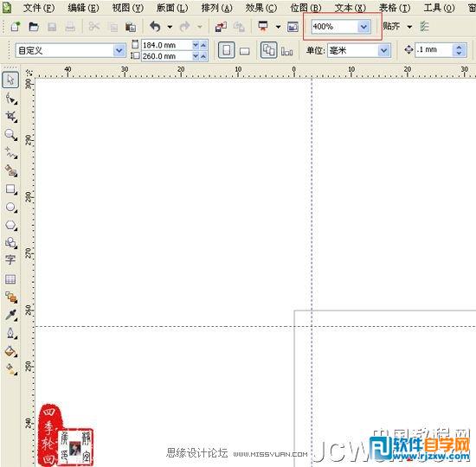
Task: Click the open folder button
Action: [x=34, y=27]
